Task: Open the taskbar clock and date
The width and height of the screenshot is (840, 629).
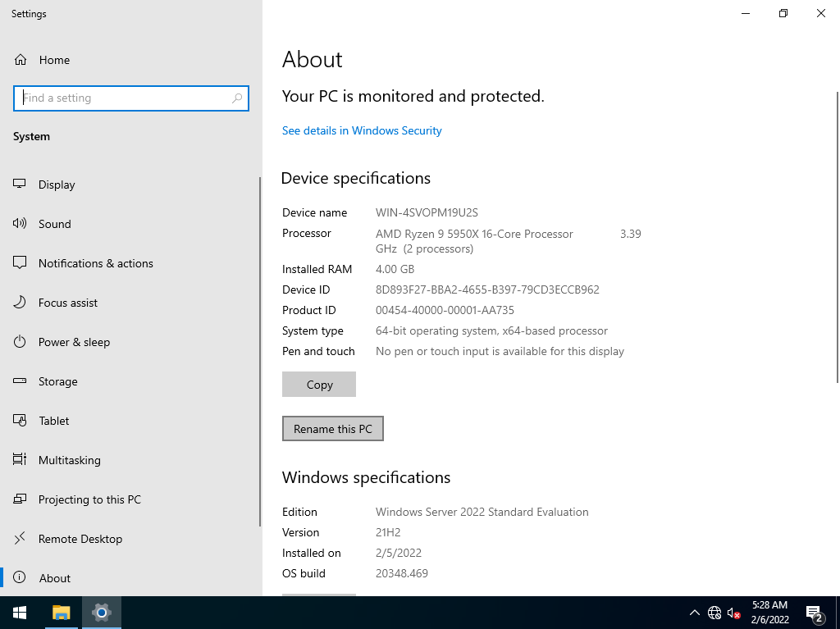Action: [769, 613]
